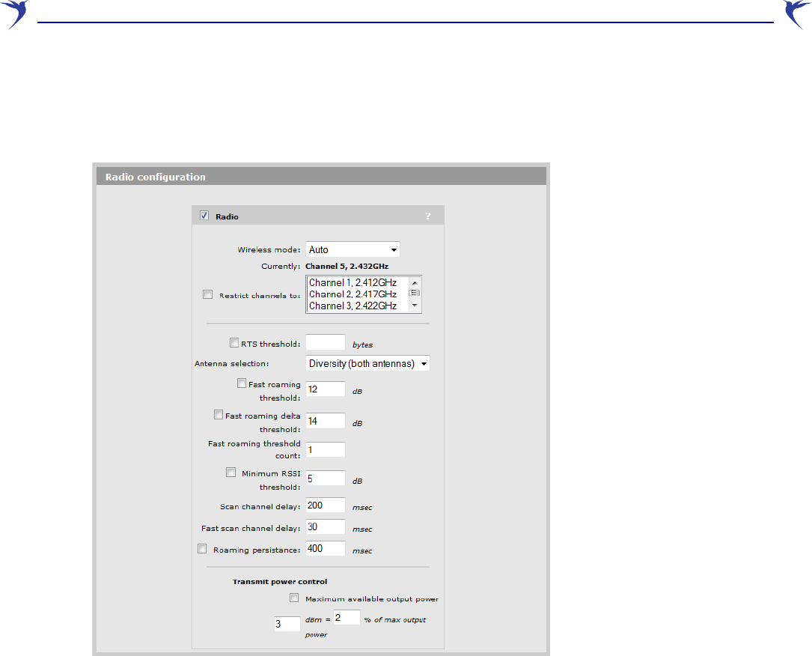This screenshot has width=812, height=656.
Task: Click the dBm transmit power field
Action: tap(287, 624)
